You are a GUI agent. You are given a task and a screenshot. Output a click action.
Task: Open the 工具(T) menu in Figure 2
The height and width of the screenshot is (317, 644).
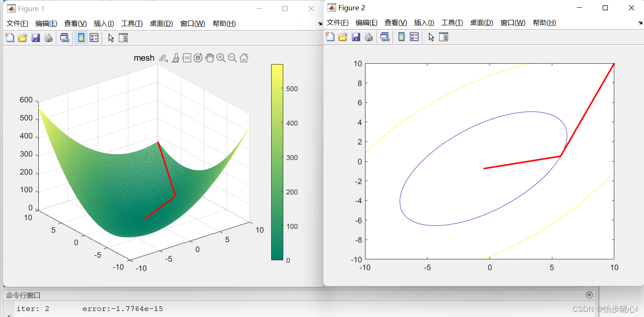click(452, 23)
